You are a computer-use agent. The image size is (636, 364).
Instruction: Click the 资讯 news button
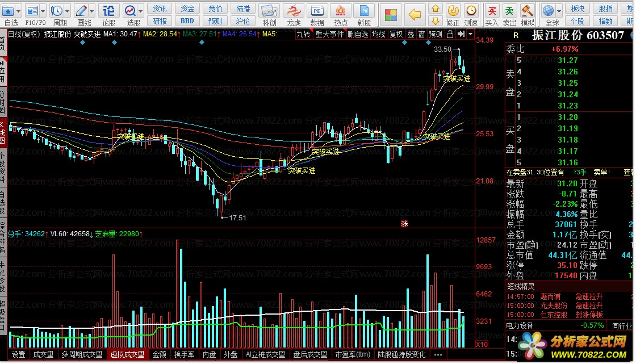pos(160,9)
